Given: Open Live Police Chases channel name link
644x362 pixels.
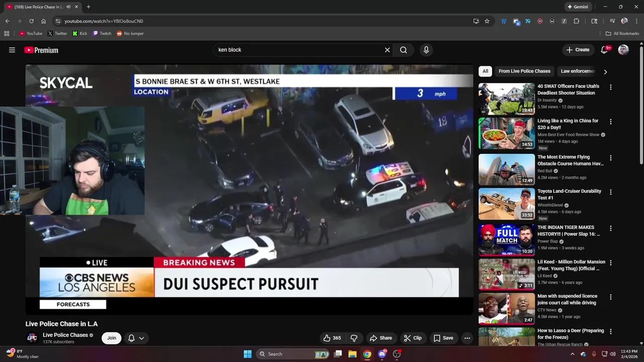Looking at the screenshot, I should click(65, 335).
